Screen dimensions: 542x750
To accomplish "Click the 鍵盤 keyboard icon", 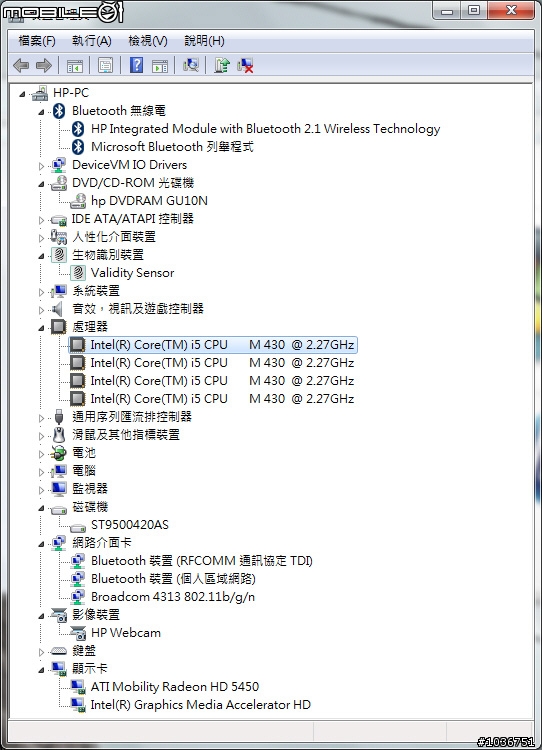I will click(x=59, y=651).
